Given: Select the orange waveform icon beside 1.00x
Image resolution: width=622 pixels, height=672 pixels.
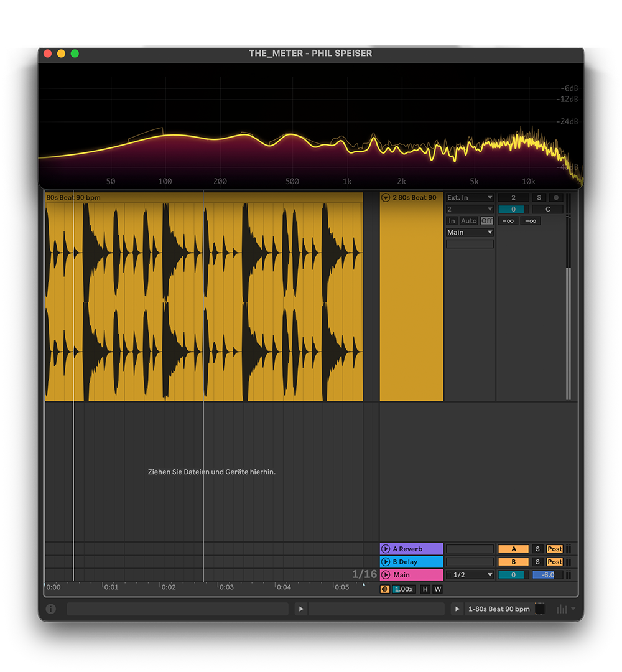Looking at the screenshot, I should 385,589.
